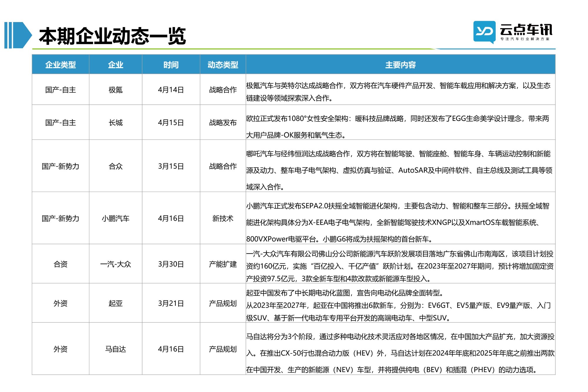Screen dimensions: 588x392
Task: Click the '4月15日' date cell
Action: [x=171, y=122]
